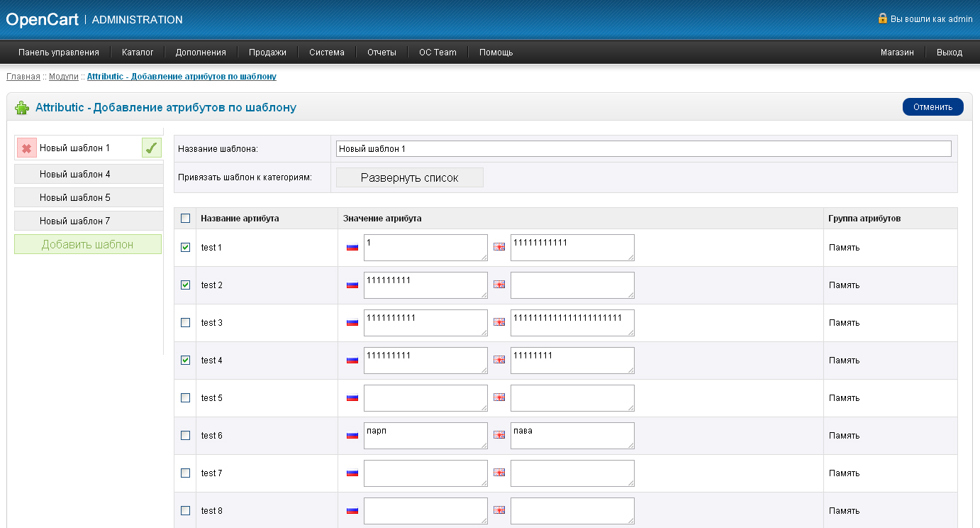The width and height of the screenshot is (980, 528).
Task: Click the green checkmark save icon for template
Action: click(151, 148)
